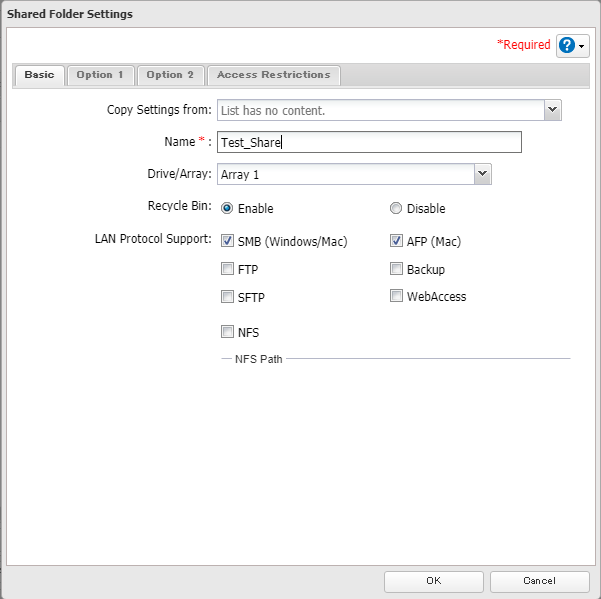Check the WebAccess checkbox

pyautogui.click(x=396, y=296)
